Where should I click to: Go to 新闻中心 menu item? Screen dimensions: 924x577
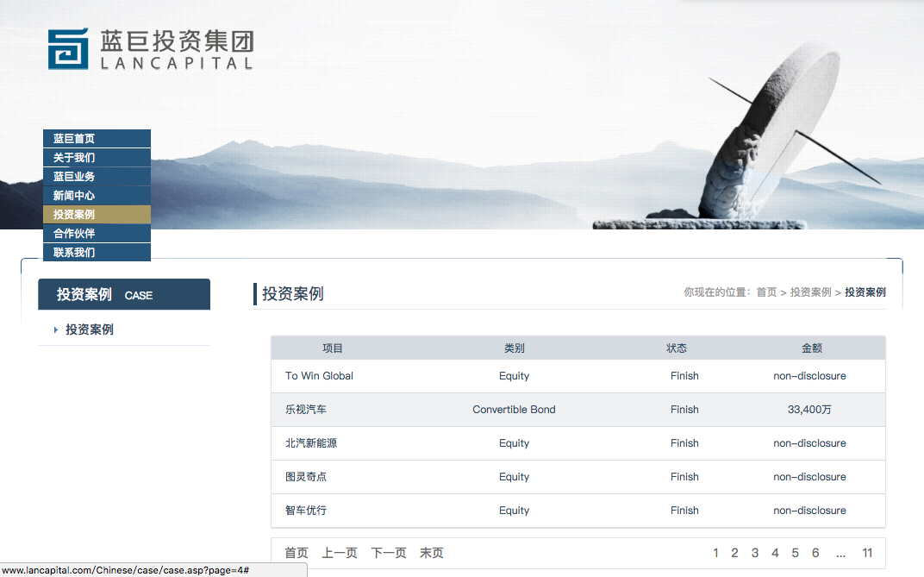[x=74, y=196]
